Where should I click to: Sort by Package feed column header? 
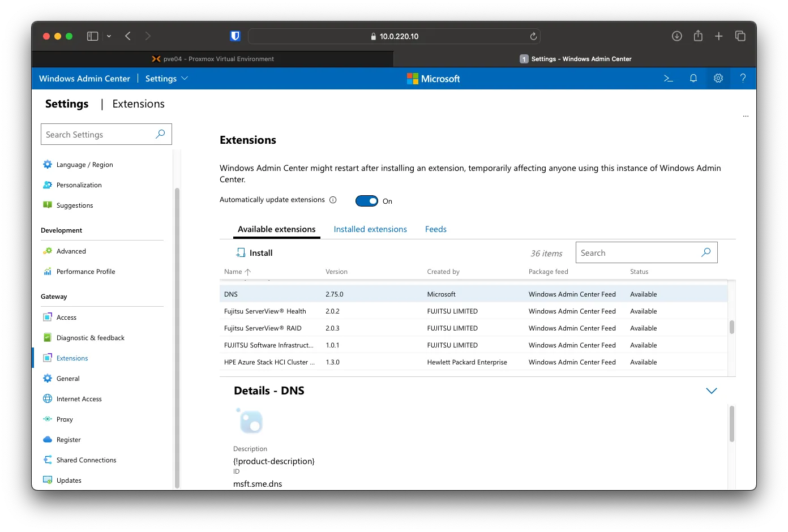(548, 272)
